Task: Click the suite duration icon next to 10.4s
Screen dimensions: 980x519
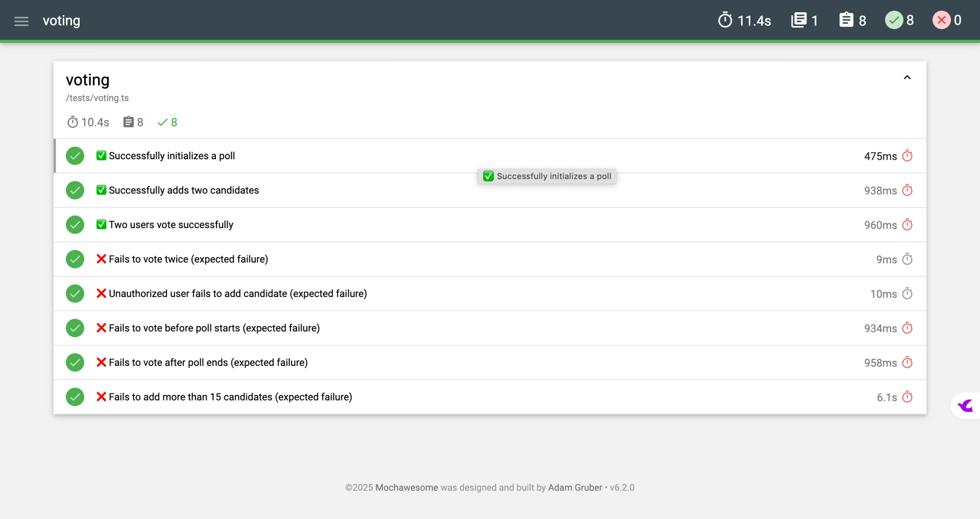Action: [x=72, y=122]
